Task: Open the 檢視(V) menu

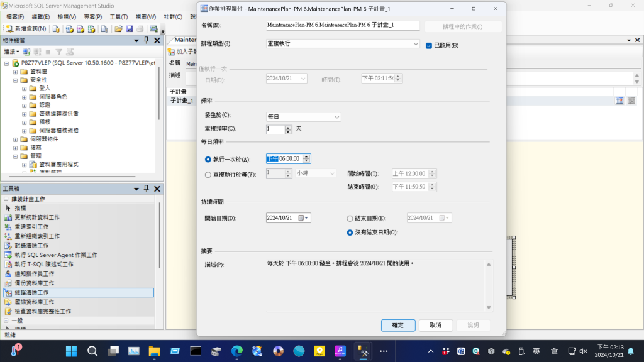Action: pyautogui.click(x=67, y=16)
